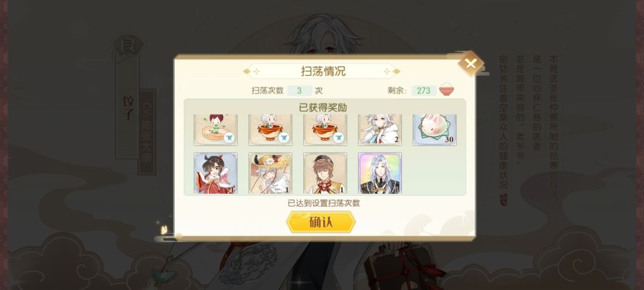644x290 pixels.
Task: Tap the 已获得奖励 section header
Action: tap(323, 107)
